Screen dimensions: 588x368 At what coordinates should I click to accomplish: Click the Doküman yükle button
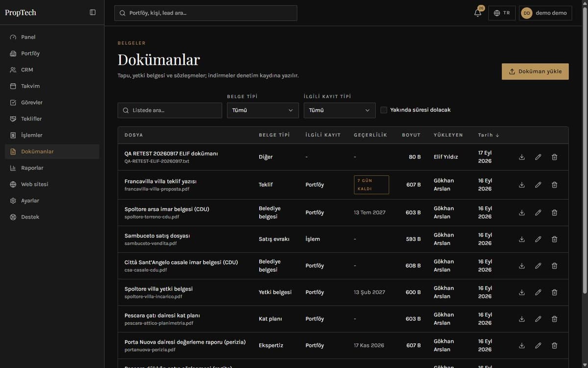[535, 72]
